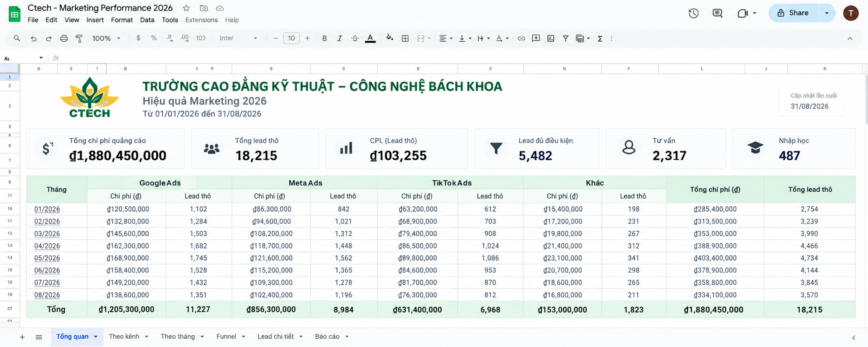Open the horizontal align dropdown
868x347 pixels.
coord(446,39)
